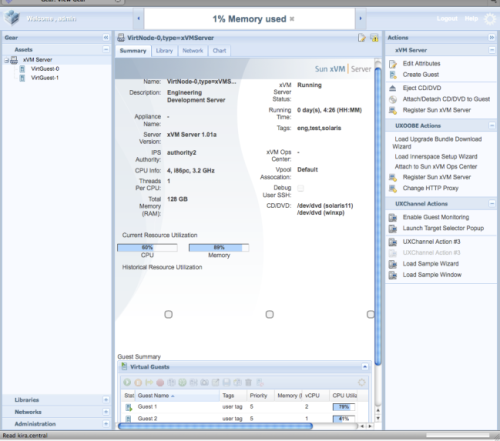
Task: Click Guest 1 CPU utilization bar 79%
Action: (344, 407)
